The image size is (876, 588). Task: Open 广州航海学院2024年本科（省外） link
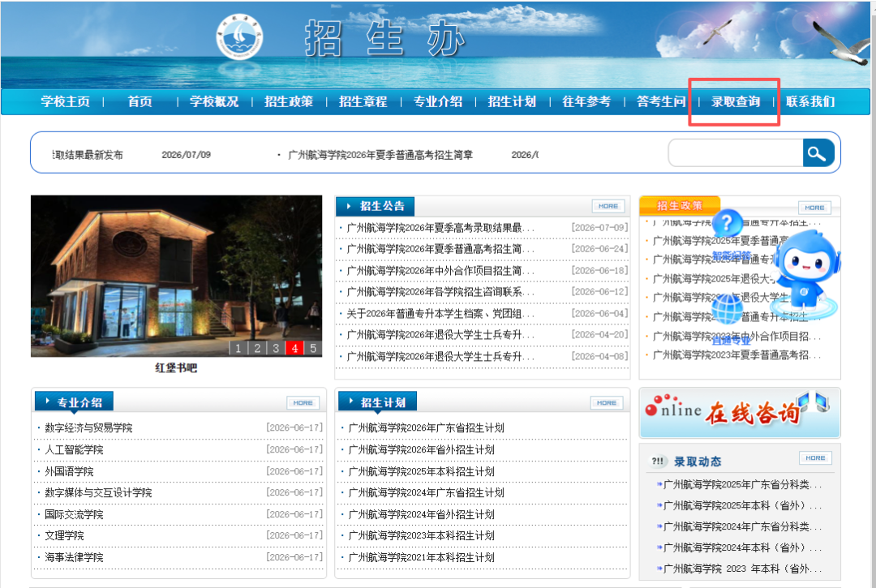(x=742, y=547)
